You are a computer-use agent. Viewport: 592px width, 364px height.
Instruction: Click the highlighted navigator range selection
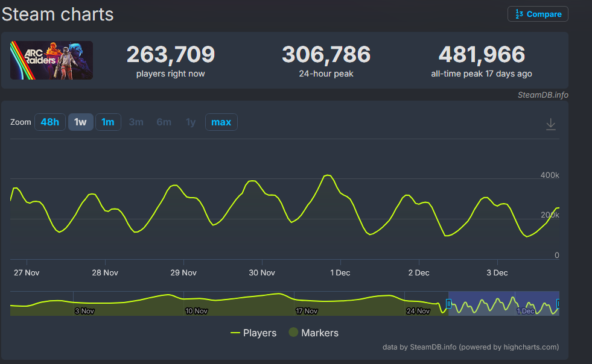[x=504, y=303]
